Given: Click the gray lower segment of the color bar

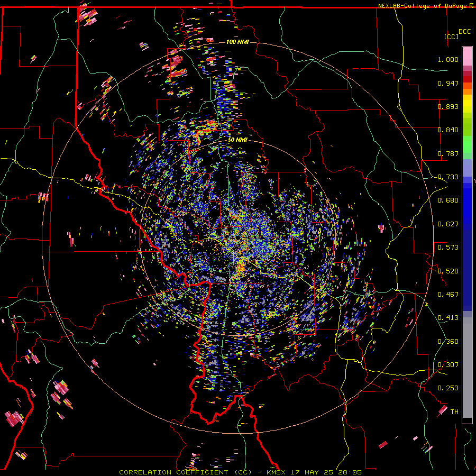Looking at the screenshot, I should tap(467, 368).
